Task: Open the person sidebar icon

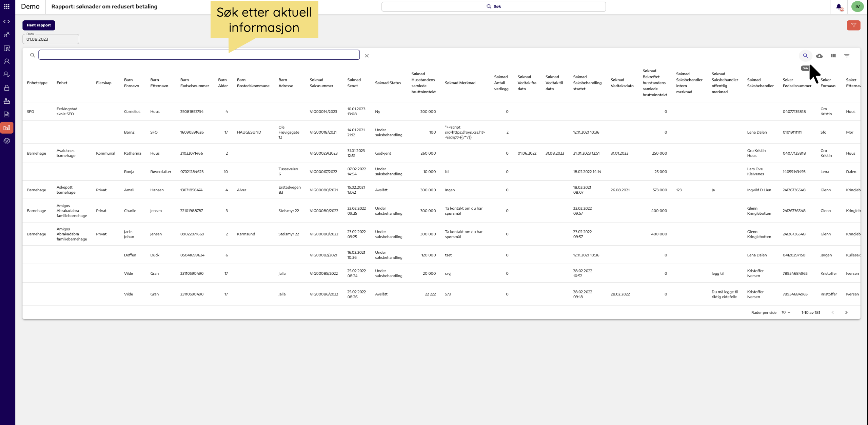Action: (6, 61)
